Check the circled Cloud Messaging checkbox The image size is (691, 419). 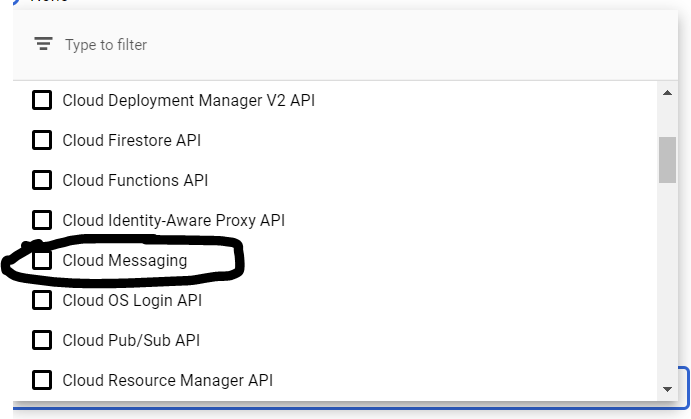tap(42, 260)
